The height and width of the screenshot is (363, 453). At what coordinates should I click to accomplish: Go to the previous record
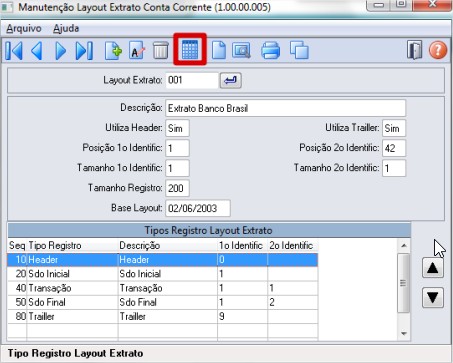coord(37,51)
